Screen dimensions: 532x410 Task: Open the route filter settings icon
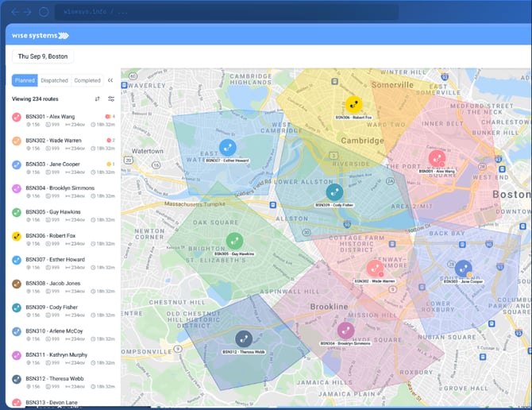111,99
